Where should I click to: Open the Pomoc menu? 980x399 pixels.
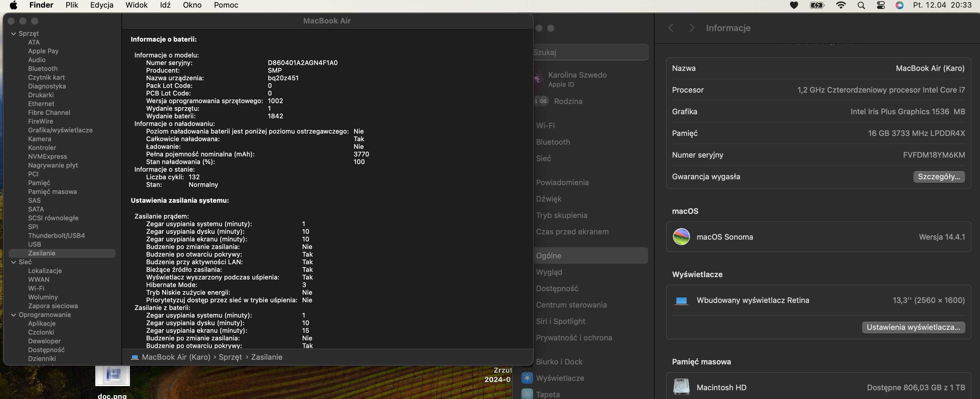tap(226, 5)
